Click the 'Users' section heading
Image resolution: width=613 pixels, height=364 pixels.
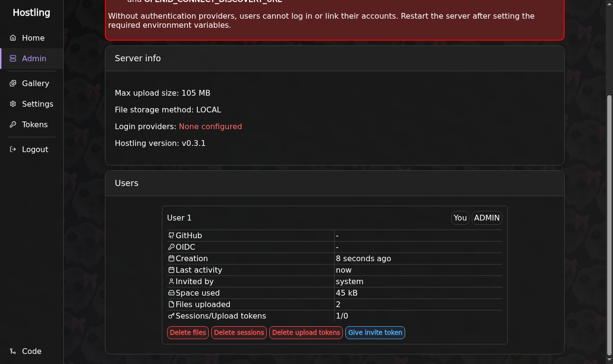click(x=126, y=183)
